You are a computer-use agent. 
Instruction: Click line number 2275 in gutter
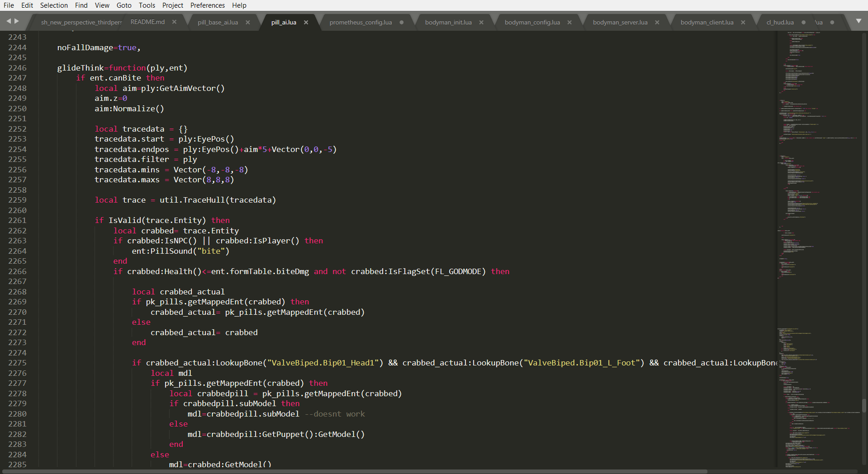click(x=17, y=363)
